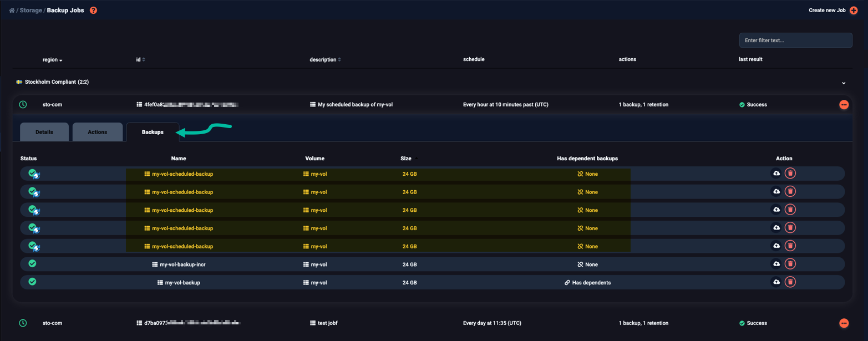Click the clock icon of the 4fef0a8 job

[23, 104]
